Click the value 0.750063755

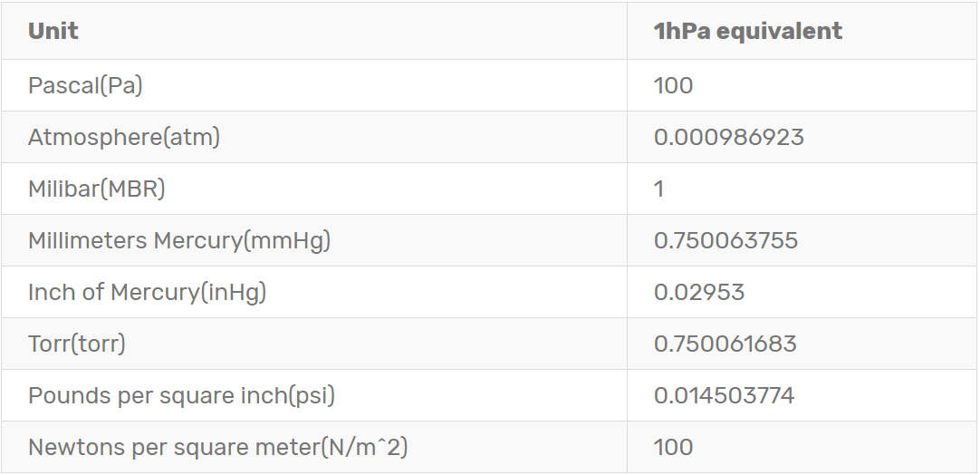(x=725, y=241)
